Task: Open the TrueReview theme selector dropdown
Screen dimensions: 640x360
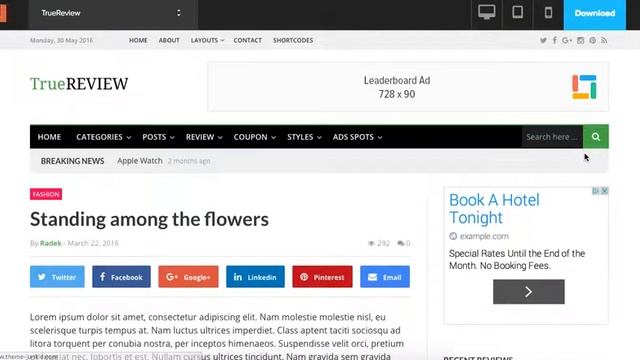Action: pyautogui.click(x=113, y=13)
